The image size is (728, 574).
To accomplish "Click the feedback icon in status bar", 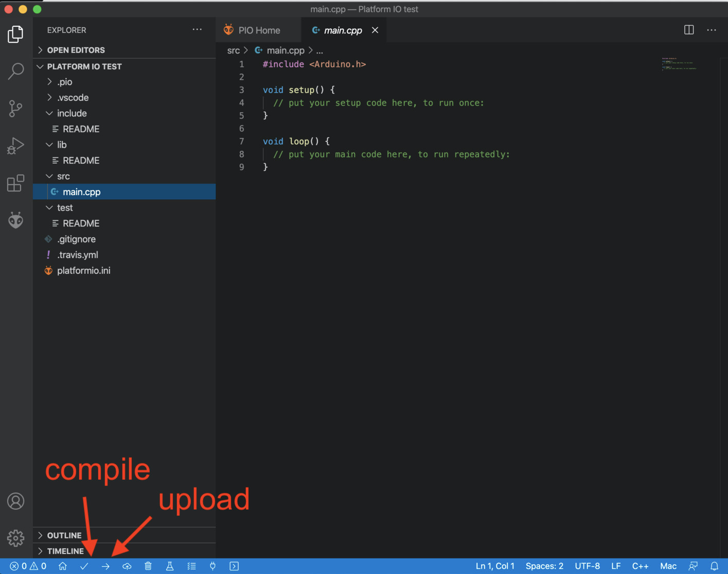I will point(693,566).
